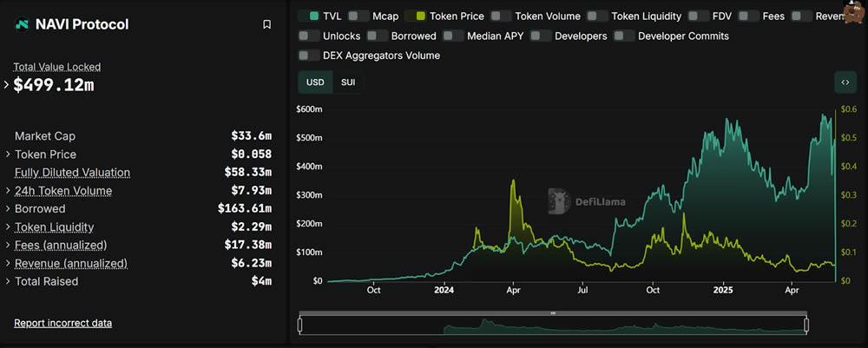The image size is (868, 348).
Task: Switch chart denomination to SUI
Action: 348,82
